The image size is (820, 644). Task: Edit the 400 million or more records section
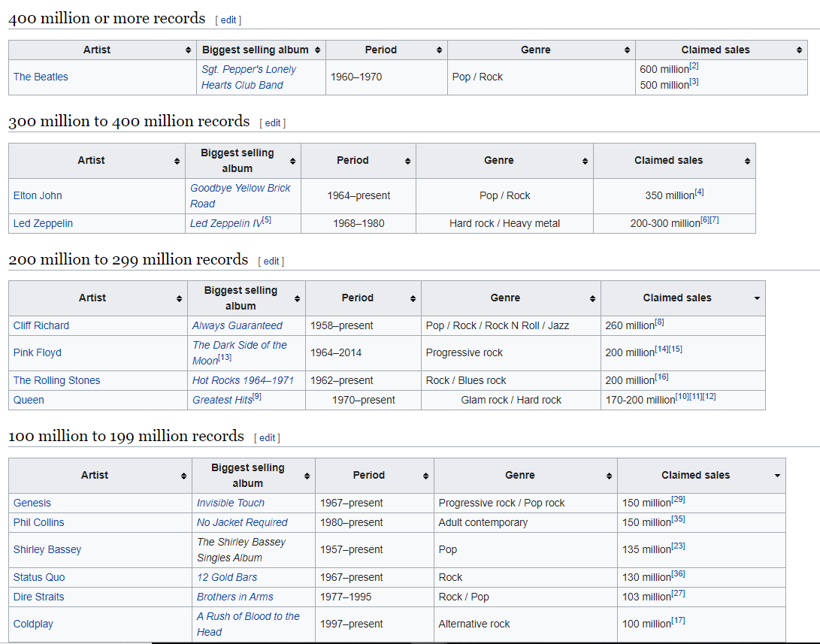tap(228, 20)
